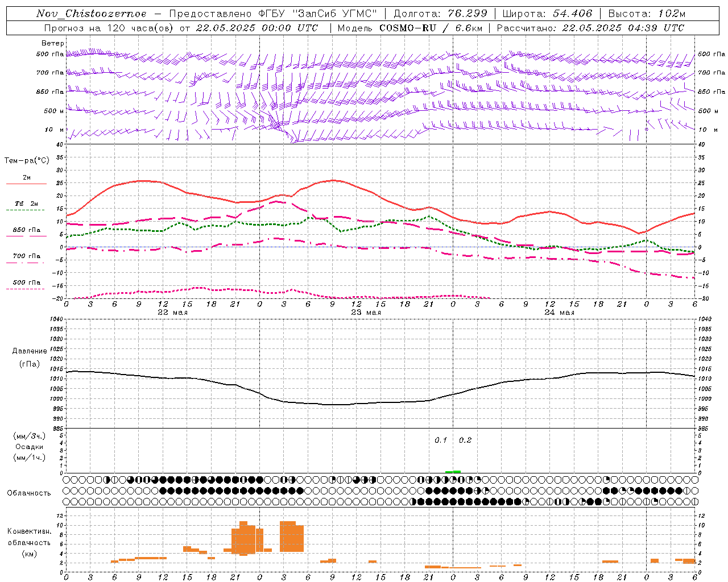Click the 1040 value on left pressure axis
The height and width of the screenshot is (582, 728).
tap(56, 319)
